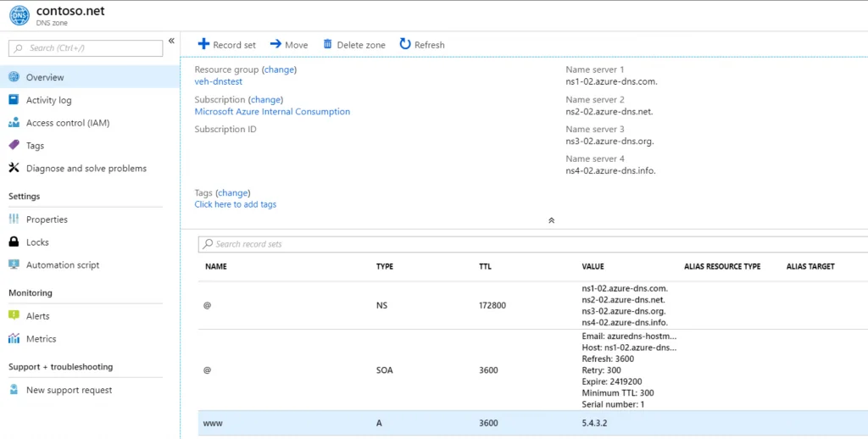Viewport: 868px width, 439px height.
Task: Open the Activity log menu item
Action: click(x=90, y=100)
